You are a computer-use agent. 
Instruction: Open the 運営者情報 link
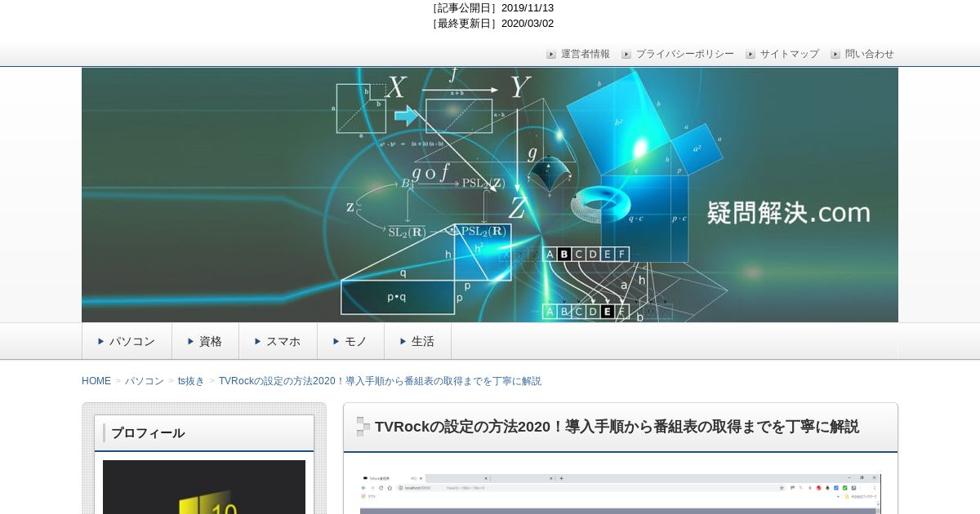point(585,54)
